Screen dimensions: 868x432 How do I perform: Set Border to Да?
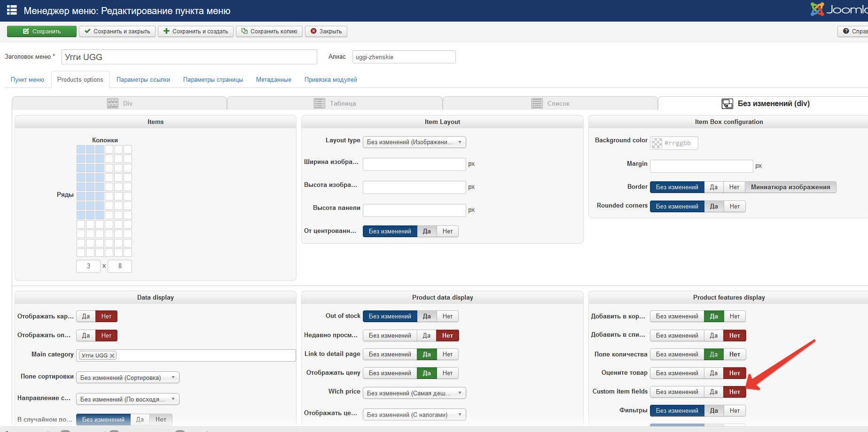(x=714, y=187)
